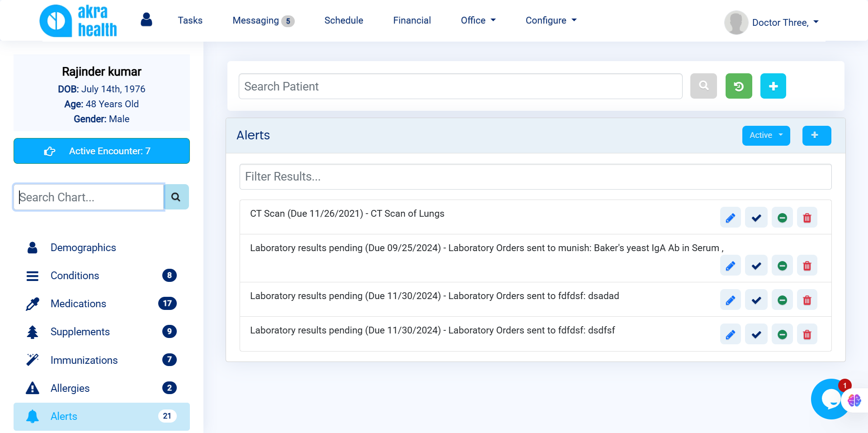Mark fdfdsf: dsadad alert as complete
The image size is (868, 433).
[x=756, y=300]
